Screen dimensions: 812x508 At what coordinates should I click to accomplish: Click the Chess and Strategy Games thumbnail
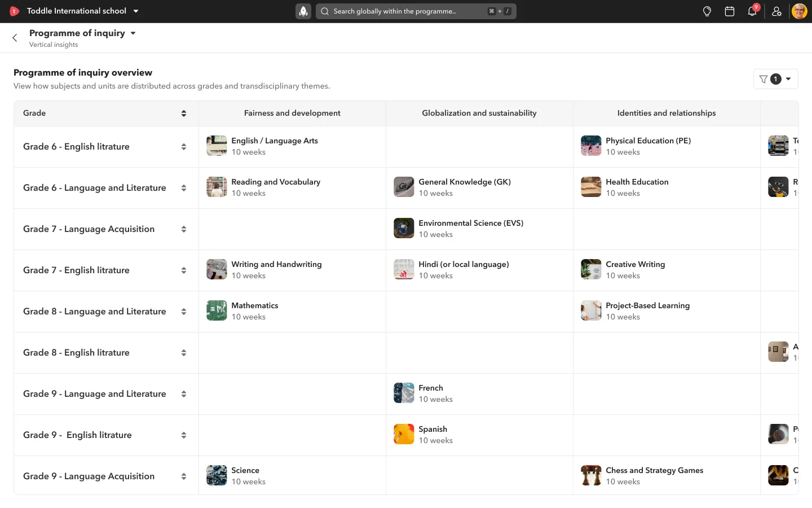click(x=591, y=475)
